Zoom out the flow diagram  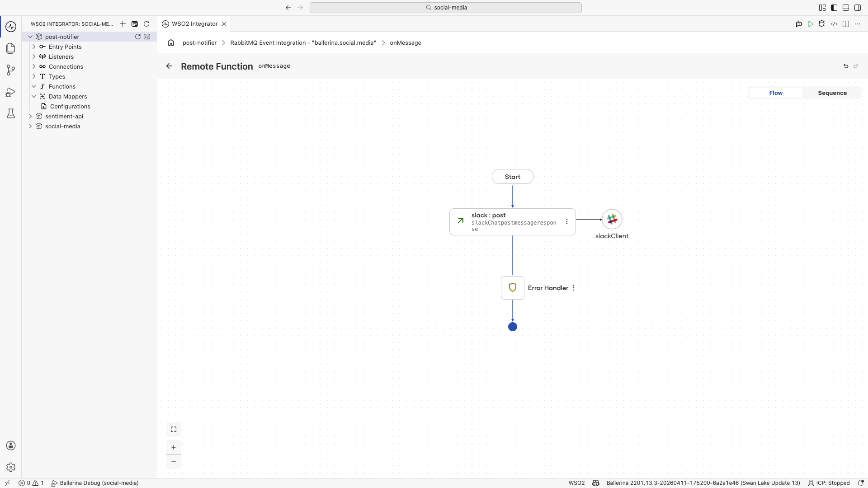click(x=174, y=462)
